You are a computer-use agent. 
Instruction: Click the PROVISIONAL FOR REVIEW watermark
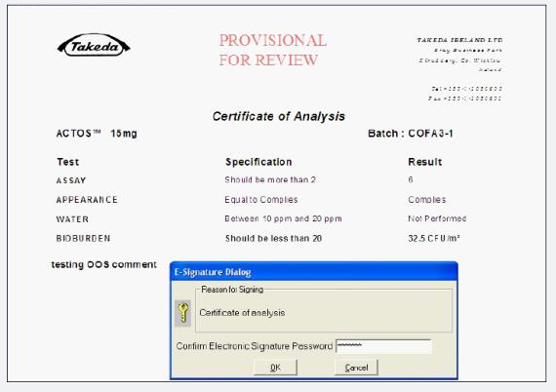click(x=273, y=50)
